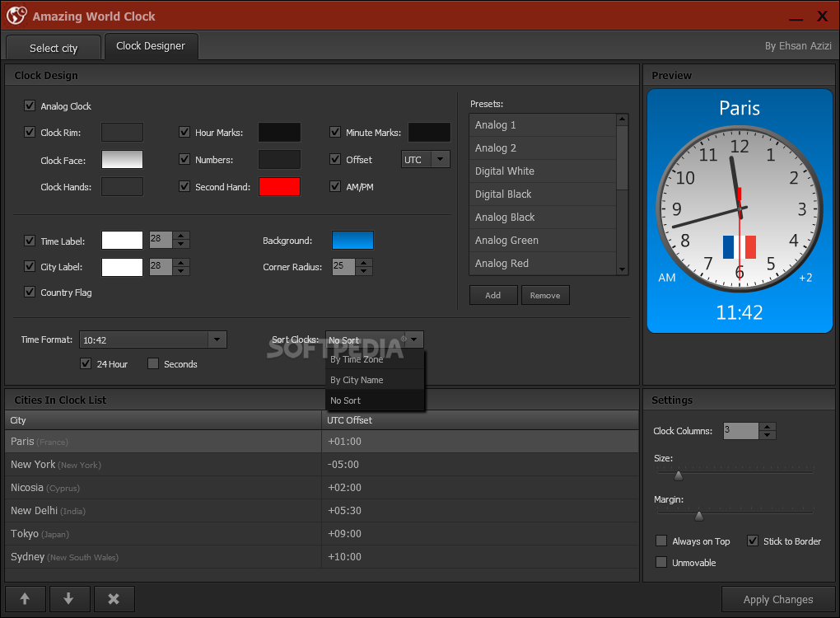The image size is (840, 618).
Task: Click the Apply Changes button
Action: click(778, 599)
